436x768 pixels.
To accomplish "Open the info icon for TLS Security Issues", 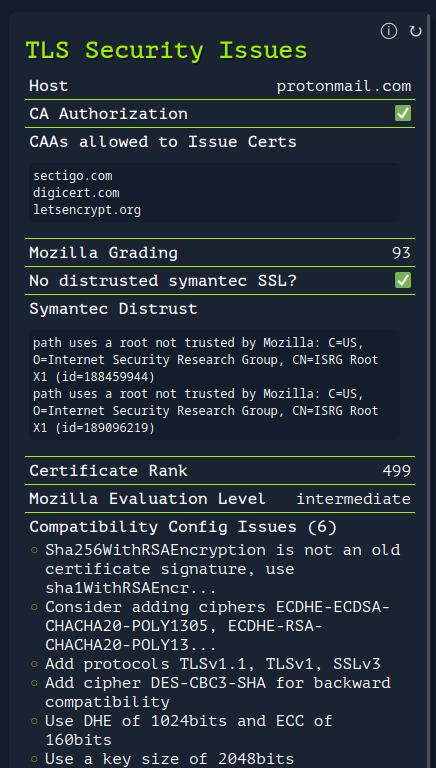I will click(388, 31).
